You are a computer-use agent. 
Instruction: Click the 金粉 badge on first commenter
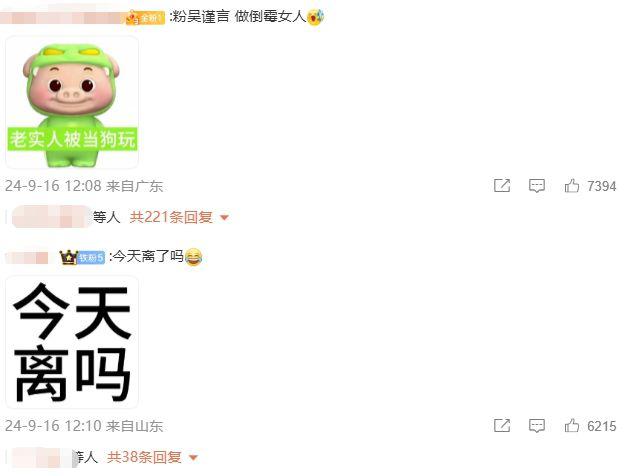coord(145,18)
